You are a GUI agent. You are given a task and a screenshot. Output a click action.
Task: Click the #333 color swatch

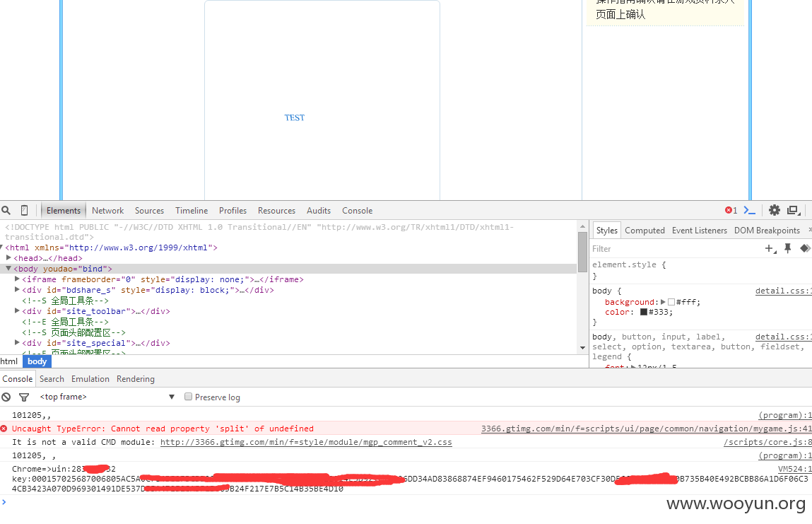pos(644,312)
